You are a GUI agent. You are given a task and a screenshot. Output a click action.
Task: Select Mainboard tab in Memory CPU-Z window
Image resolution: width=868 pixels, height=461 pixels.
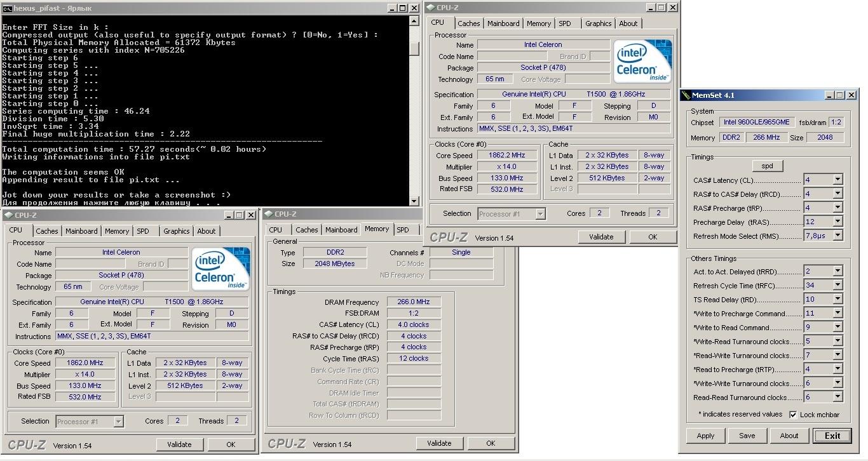click(x=341, y=230)
